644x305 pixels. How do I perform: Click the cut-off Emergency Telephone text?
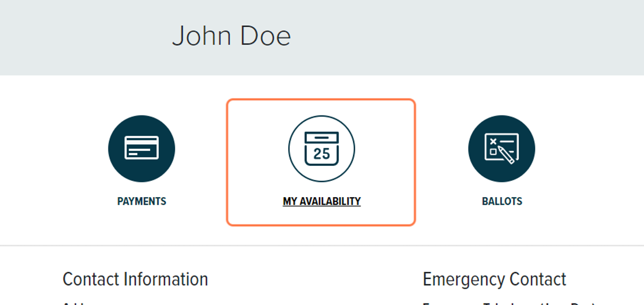(510, 303)
